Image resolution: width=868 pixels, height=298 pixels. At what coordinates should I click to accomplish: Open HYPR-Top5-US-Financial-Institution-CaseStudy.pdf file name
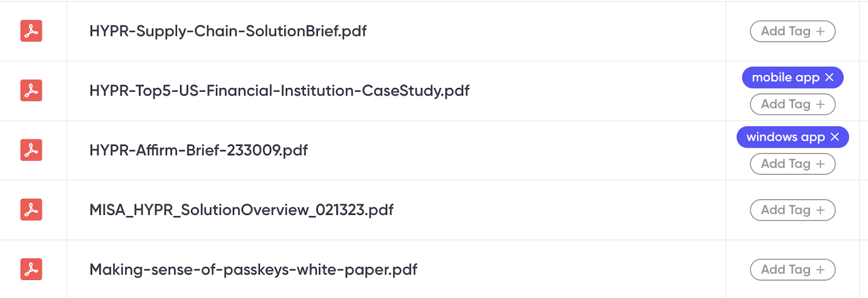pos(279,91)
